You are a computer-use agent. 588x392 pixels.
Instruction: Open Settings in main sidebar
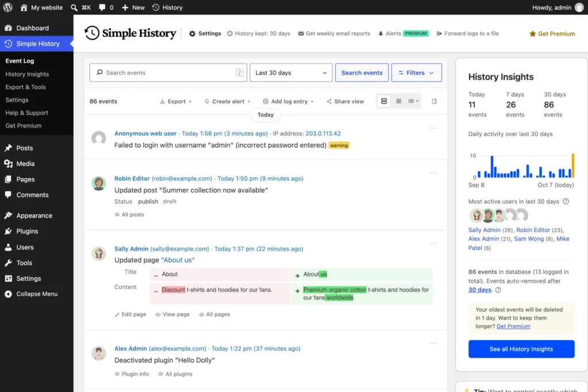coord(37,279)
